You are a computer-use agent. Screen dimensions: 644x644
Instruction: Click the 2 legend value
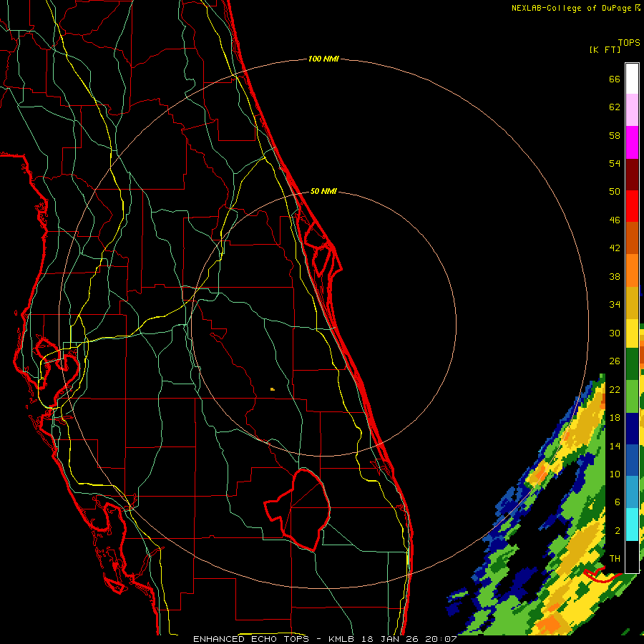click(x=618, y=531)
